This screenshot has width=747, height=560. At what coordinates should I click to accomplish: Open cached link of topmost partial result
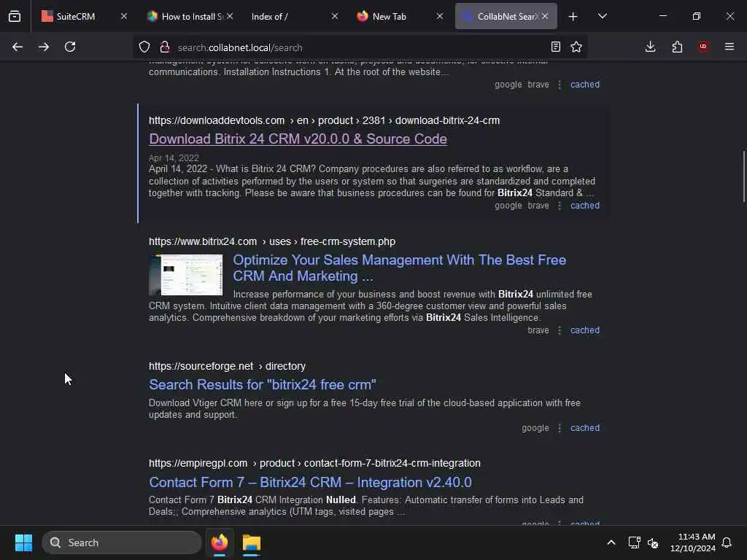point(585,85)
